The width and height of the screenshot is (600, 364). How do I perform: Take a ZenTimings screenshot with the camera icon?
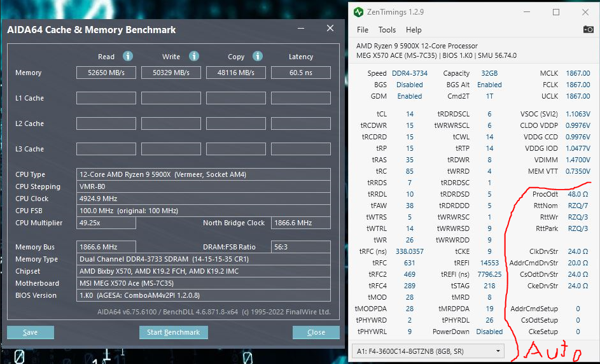(x=588, y=29)
